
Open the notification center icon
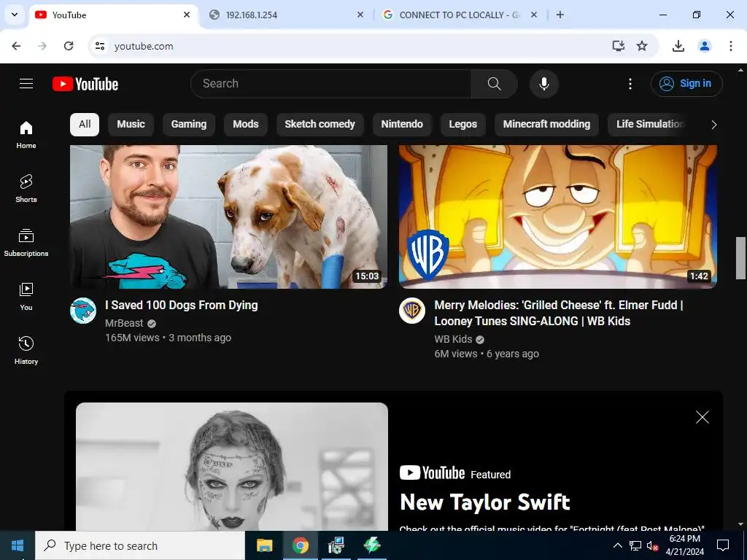[x=723, y=545]
